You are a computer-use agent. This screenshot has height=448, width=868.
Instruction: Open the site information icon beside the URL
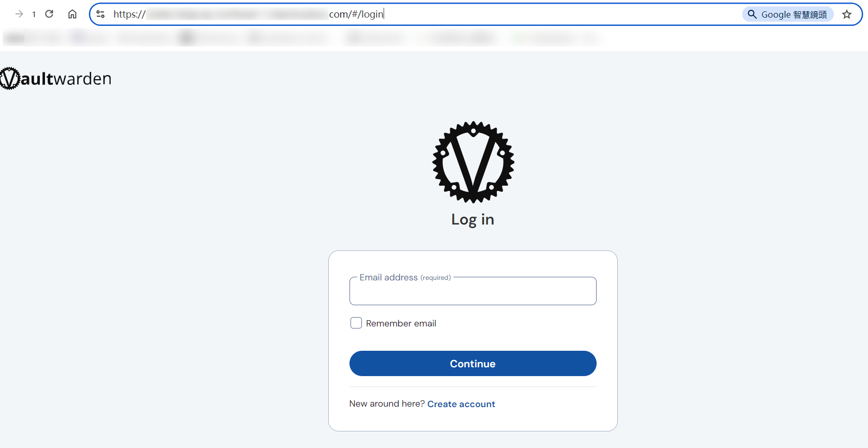point(101,14)
